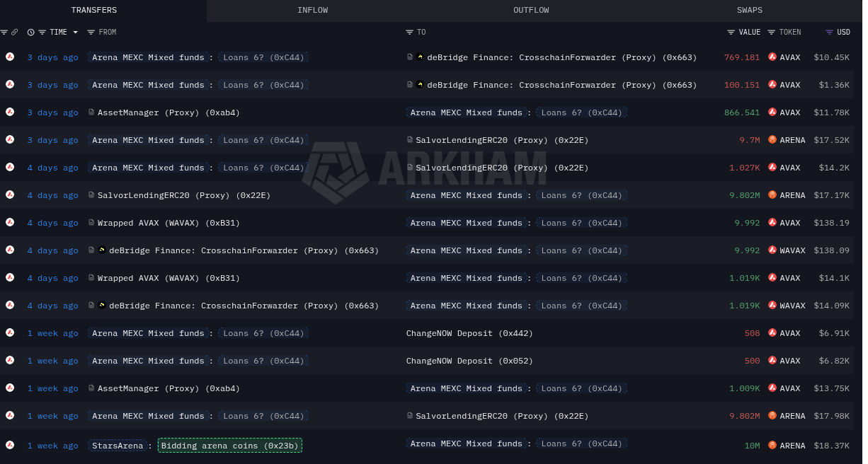Switch to the TRANSFERS tab
The width and height of the screenshot is (868, 464).
[94, 10]
